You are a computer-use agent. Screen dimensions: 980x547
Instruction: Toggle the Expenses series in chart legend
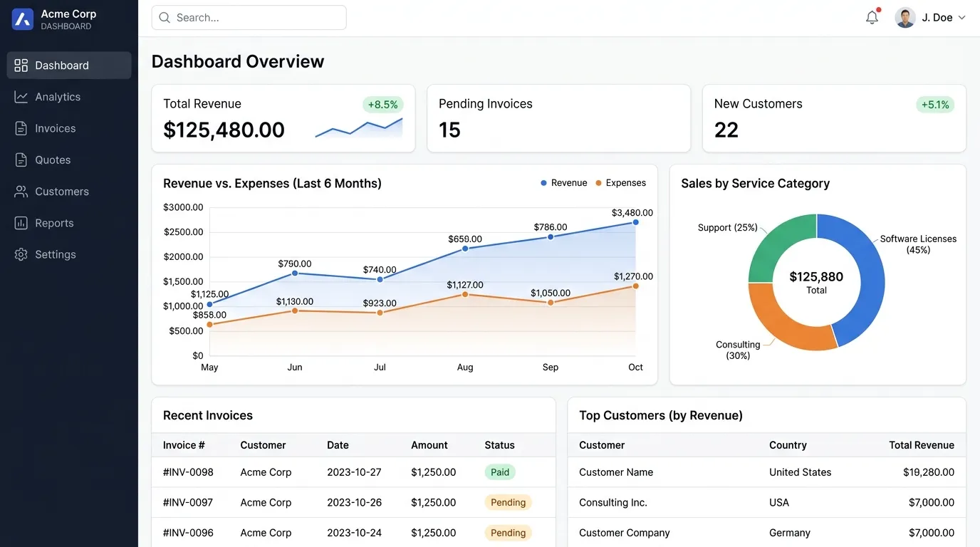tap(620, 183)
